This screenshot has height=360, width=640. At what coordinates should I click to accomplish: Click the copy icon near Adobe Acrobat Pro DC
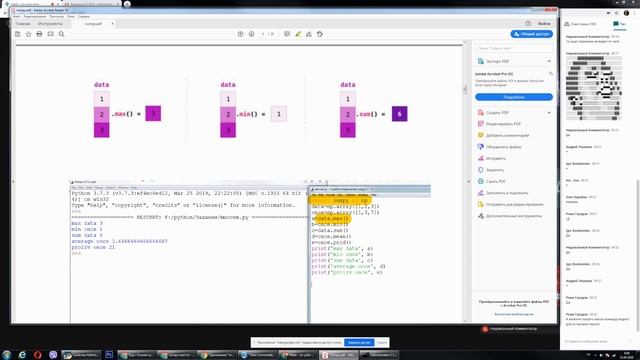551,74
